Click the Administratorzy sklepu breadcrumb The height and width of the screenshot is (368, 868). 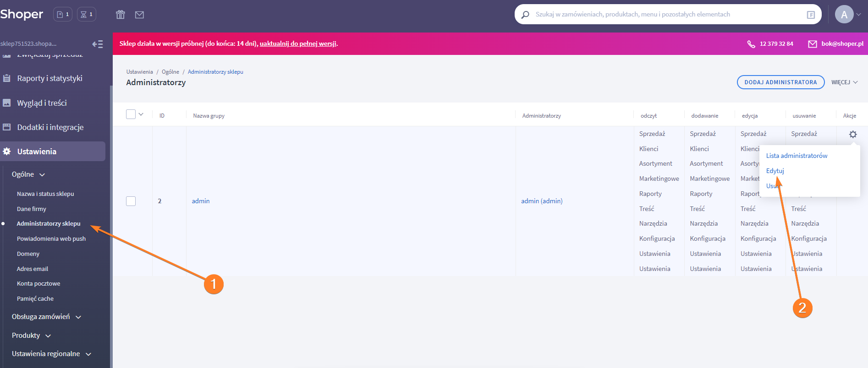215,72
